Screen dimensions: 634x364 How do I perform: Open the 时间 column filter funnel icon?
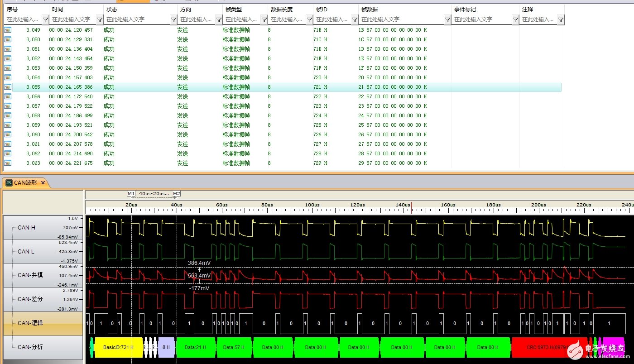[99, 19]
